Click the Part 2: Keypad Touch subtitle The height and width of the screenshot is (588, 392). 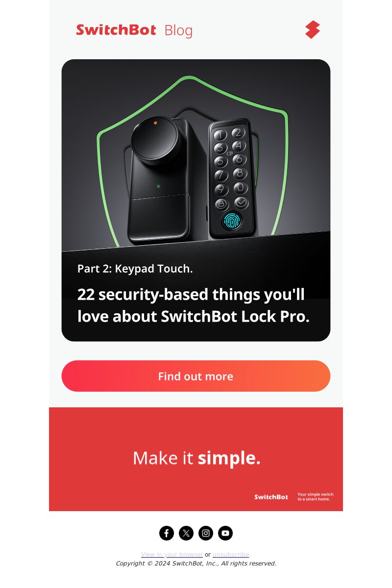point(135,269)
